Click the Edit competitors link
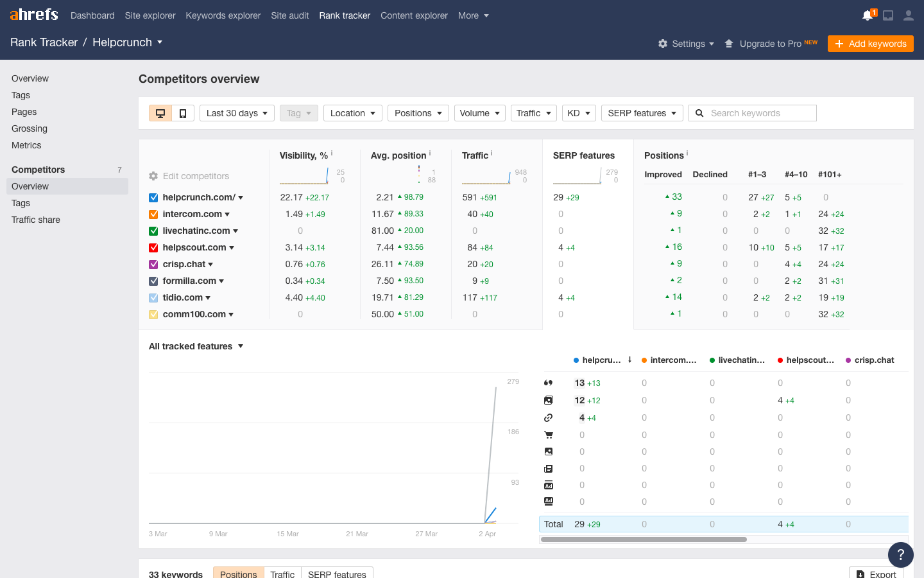 point(196,176)
